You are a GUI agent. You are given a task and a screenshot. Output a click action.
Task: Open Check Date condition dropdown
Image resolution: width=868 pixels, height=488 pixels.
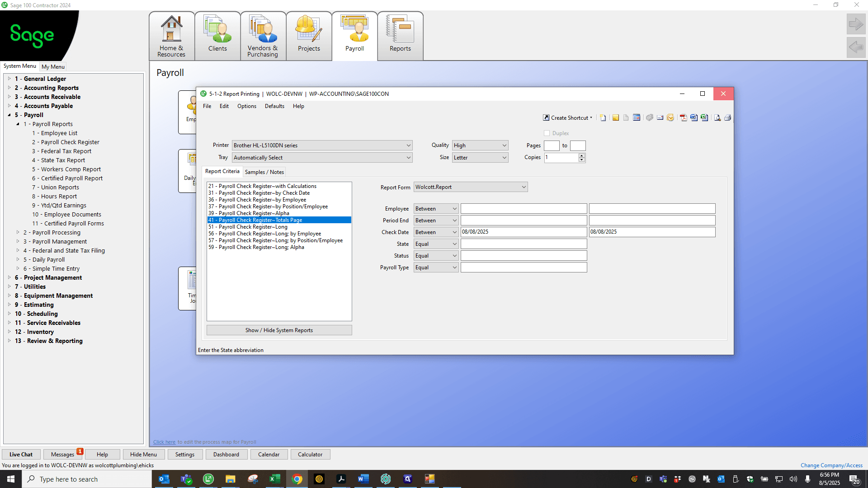[x=436, y=232]
